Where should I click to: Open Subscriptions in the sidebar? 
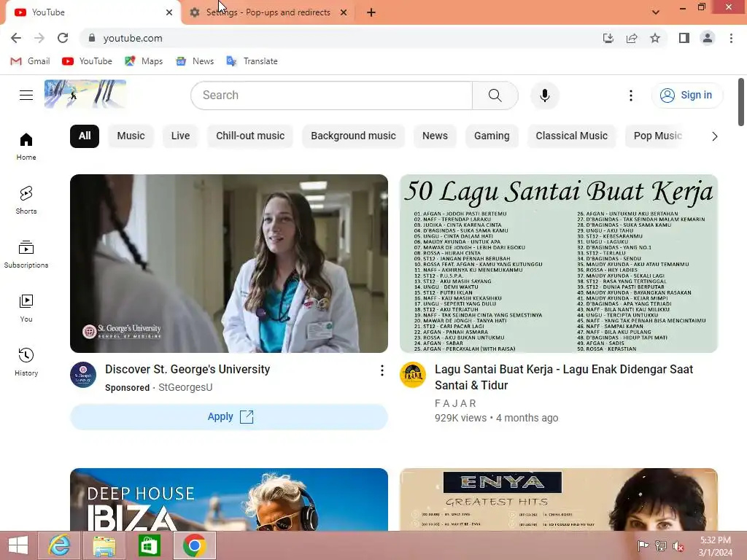pos(26,254)
